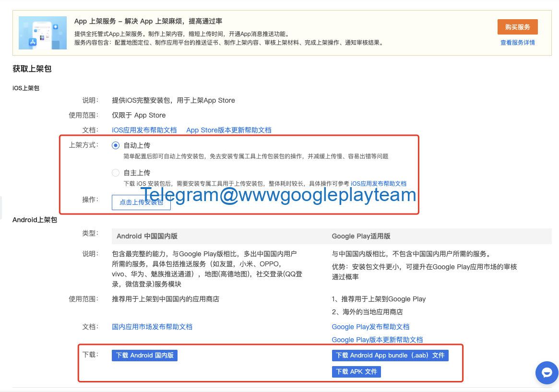Image resolution: width=559 pixels, height=392 pixels.
Task: Open iOS应用发布帮助文档 link in the 文档 row
Action: (144, 130)
